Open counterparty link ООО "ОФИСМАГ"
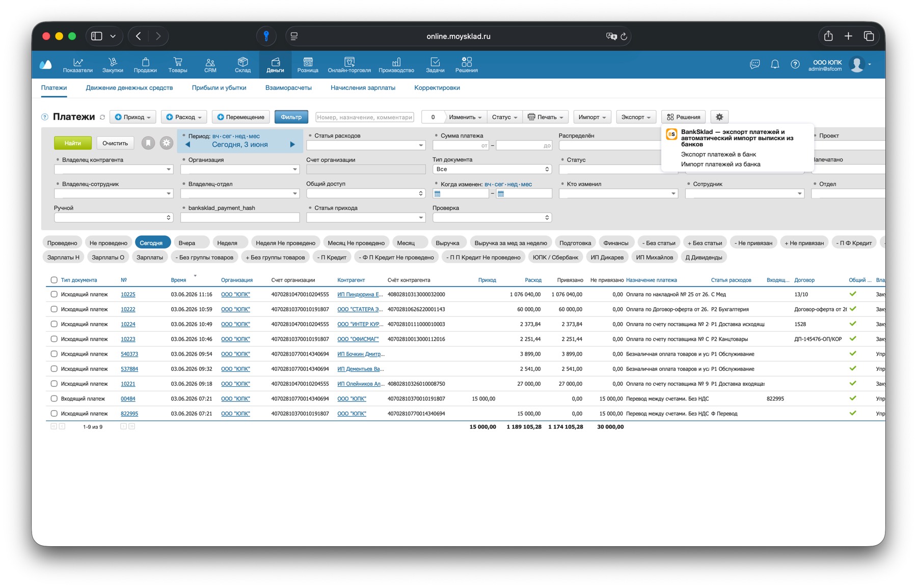This screenshot has width=917, height=588. pyautogui.click(x=358, y=339)
